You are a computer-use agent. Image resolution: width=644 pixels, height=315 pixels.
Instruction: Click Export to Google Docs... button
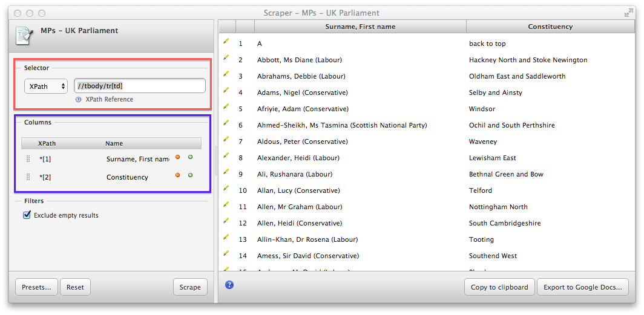(583, 287)
